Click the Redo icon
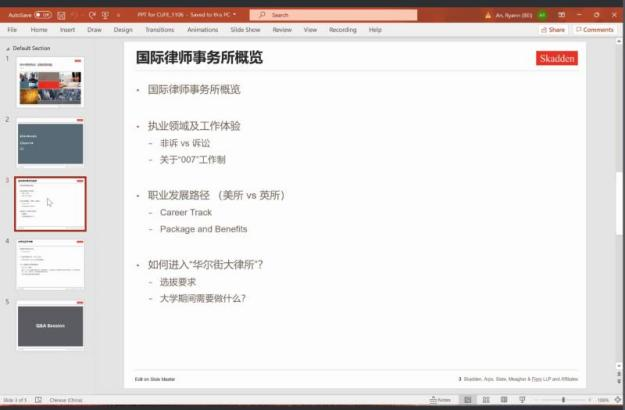This screenshot has width=625, height=410. click(x=92, y=15)
